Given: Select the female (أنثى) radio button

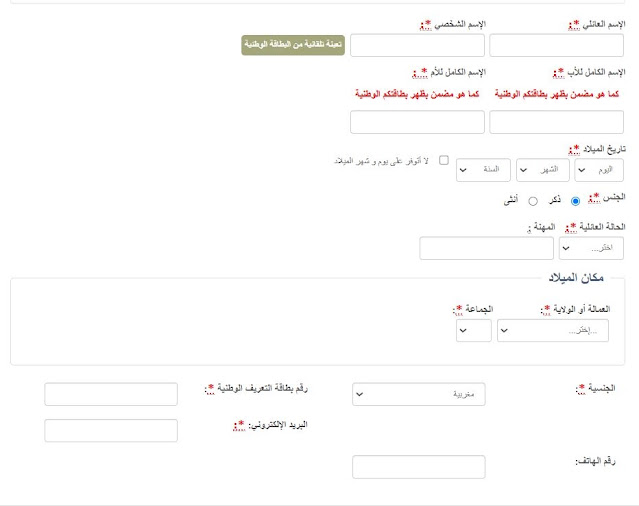Looking at the screenshot, I should (532, 201).
